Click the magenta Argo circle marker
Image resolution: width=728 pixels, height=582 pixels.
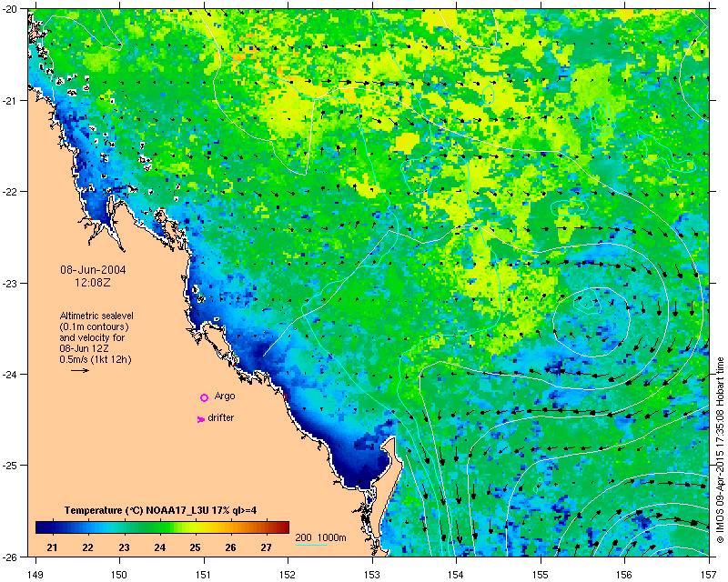(x=204, y=397)
